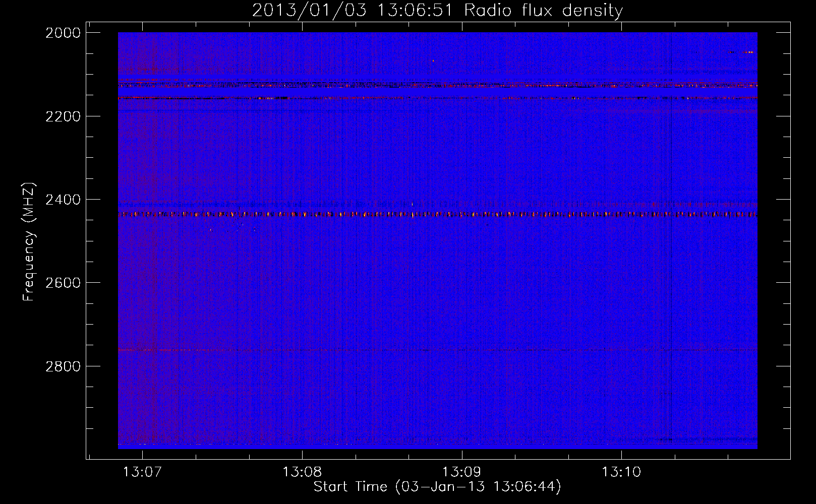Click the 13:09 time axis label
816x504 pixels.
tap(461, 472)
